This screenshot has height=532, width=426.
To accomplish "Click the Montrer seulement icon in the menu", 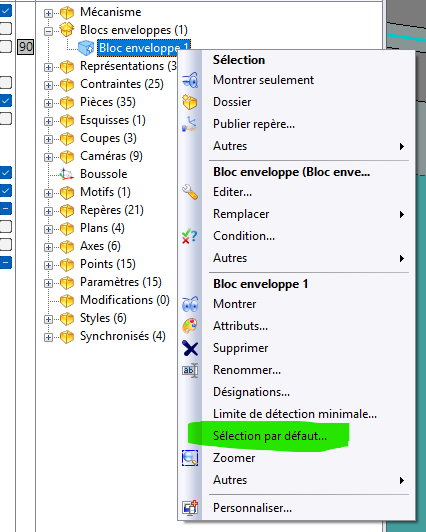I will tap(190, 80).
